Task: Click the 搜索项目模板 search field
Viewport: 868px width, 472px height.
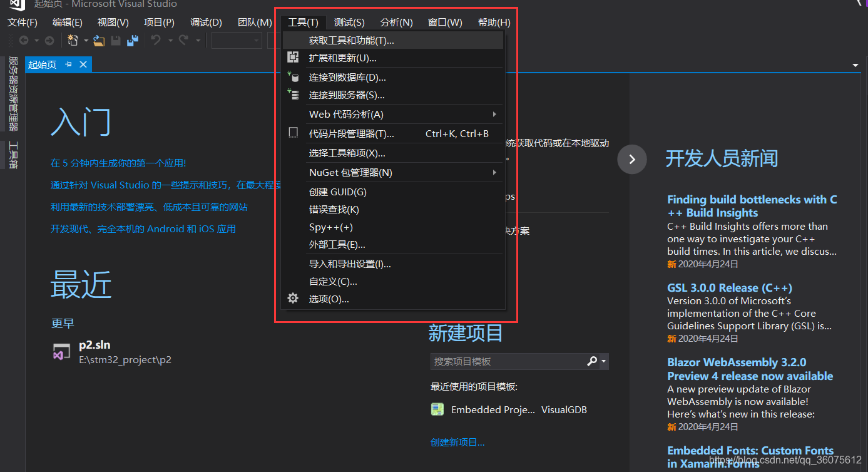Action: pyautogui.click(x=508, y=361)
